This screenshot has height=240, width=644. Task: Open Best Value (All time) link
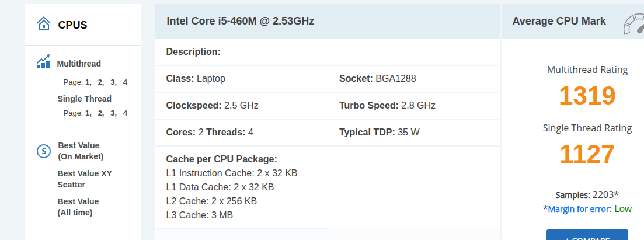(78, 207)
